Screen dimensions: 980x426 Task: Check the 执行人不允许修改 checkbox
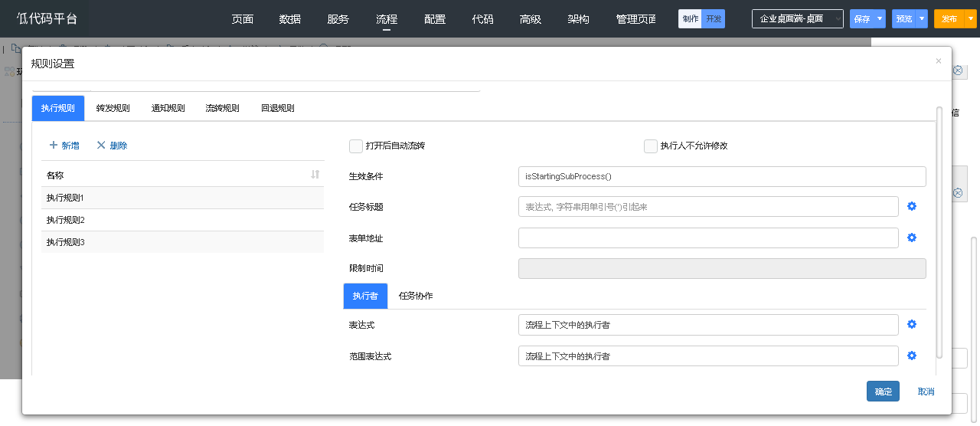[651, 146]
